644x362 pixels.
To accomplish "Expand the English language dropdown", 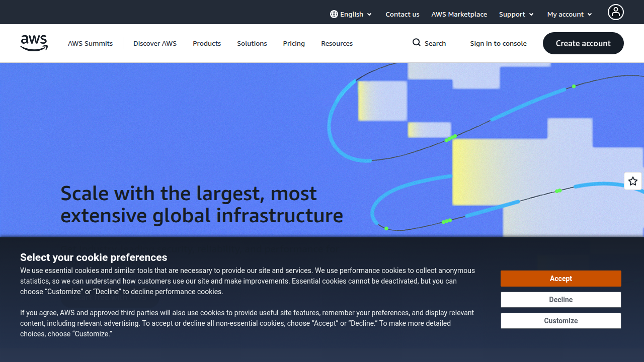I will coord(351,14).
